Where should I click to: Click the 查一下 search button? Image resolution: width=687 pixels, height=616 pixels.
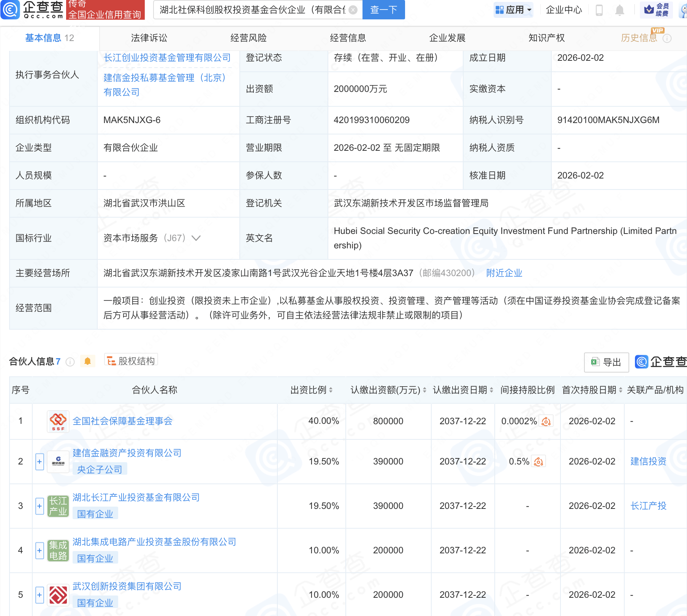(383, 10)
